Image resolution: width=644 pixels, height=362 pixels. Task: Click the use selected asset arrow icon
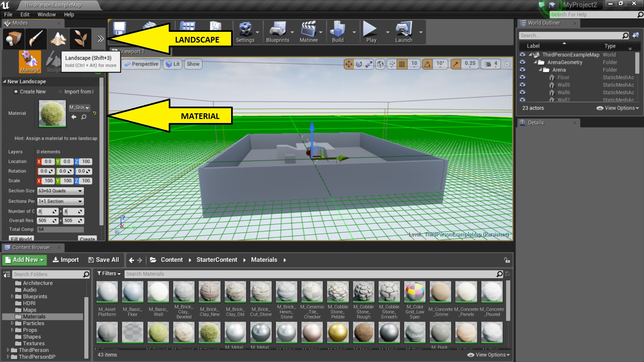point(74,117)
